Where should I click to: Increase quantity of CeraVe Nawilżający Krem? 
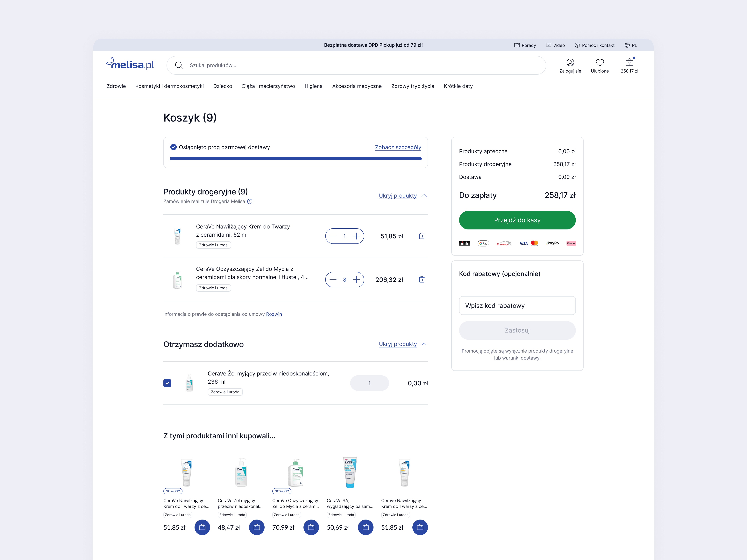tap(356, 236)
